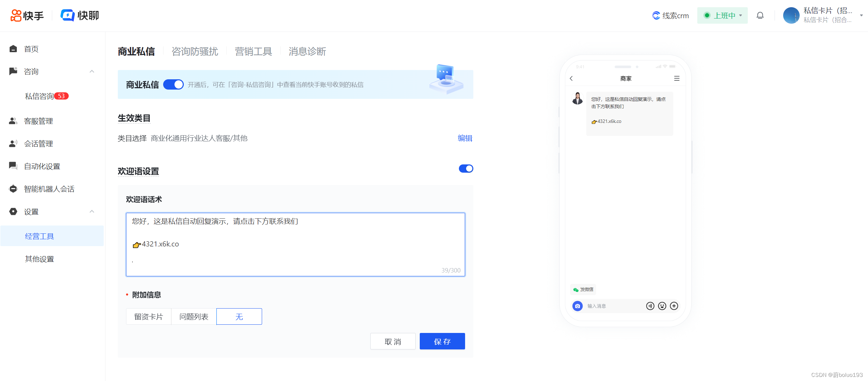Click the camera icon in phone preview
Viewport: 868px width, 381px height.
point(577,306)
